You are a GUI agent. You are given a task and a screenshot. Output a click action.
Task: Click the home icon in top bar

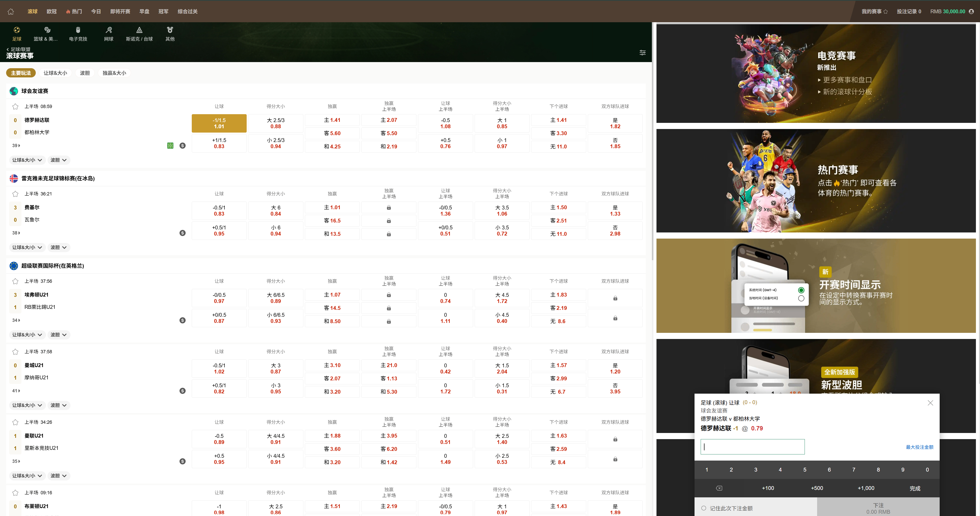tap(11, 11)
